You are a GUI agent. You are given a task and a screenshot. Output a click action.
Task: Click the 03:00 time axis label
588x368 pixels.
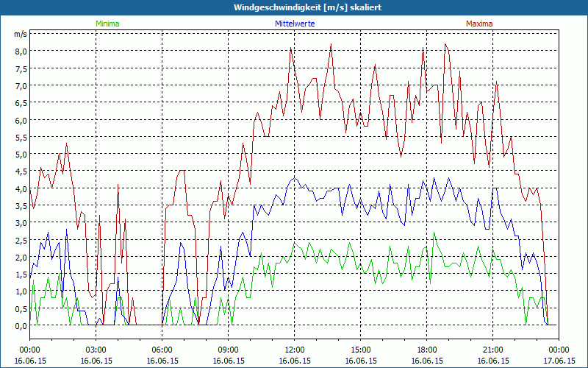[x=96, y=350]
